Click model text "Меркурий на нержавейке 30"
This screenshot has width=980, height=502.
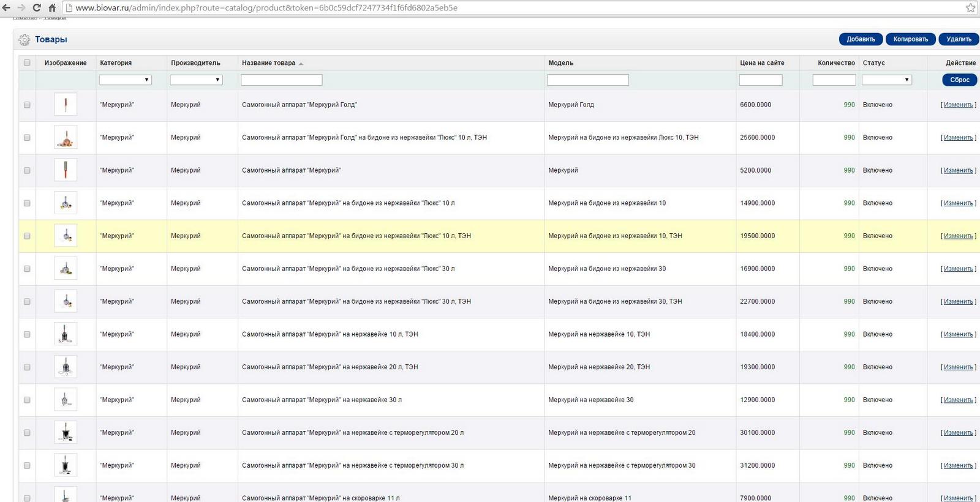(591, 400)
